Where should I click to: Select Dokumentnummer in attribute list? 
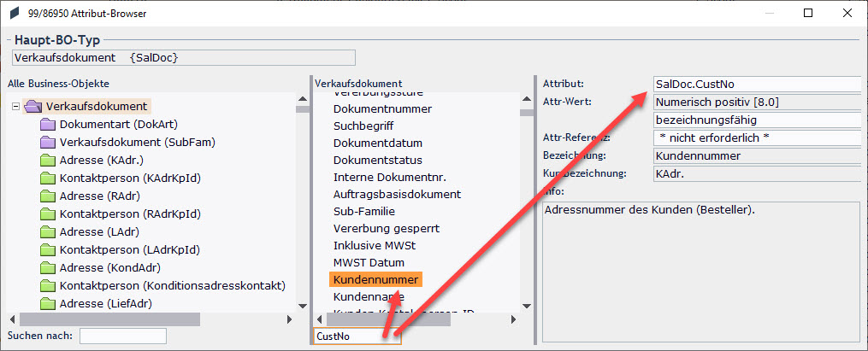click(x=382, y=109)
